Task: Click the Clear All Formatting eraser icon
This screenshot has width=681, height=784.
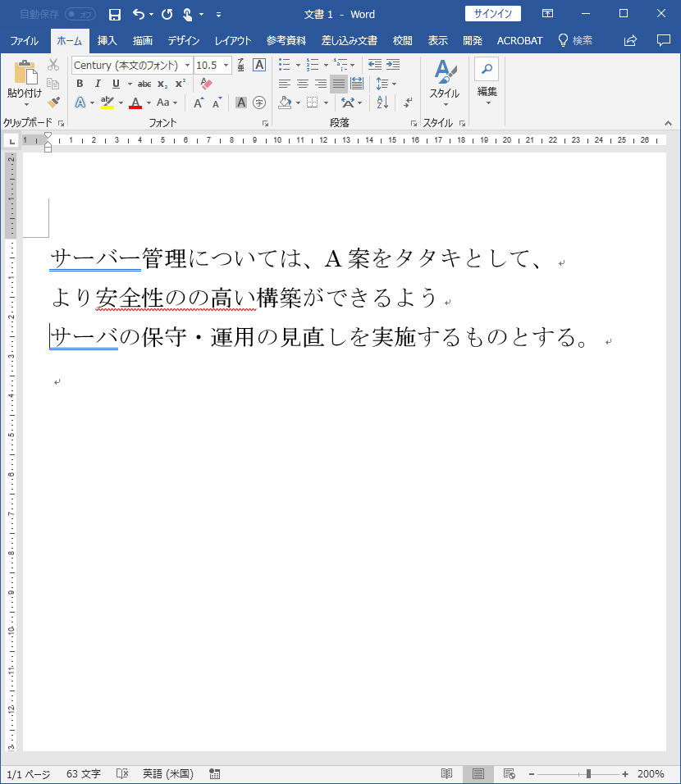Action: (206, 83)
